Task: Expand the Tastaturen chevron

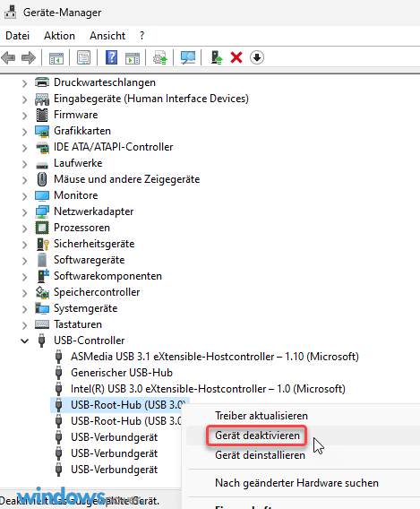Action: pos(25,325)
